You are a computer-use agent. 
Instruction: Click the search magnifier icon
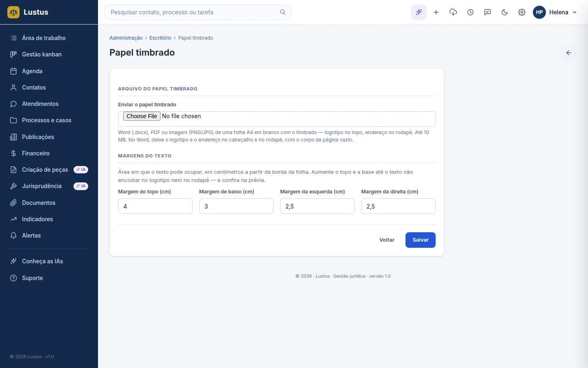[283, 12]
